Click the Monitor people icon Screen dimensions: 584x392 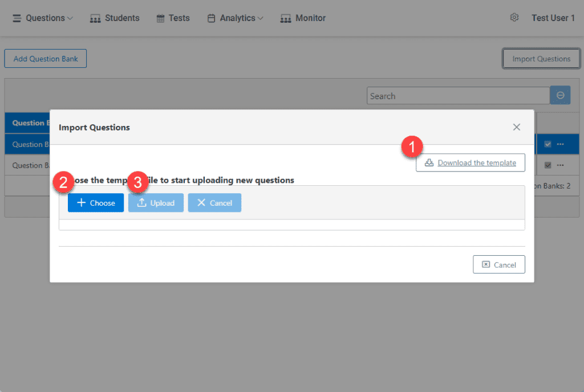click(x=286, y=19)
